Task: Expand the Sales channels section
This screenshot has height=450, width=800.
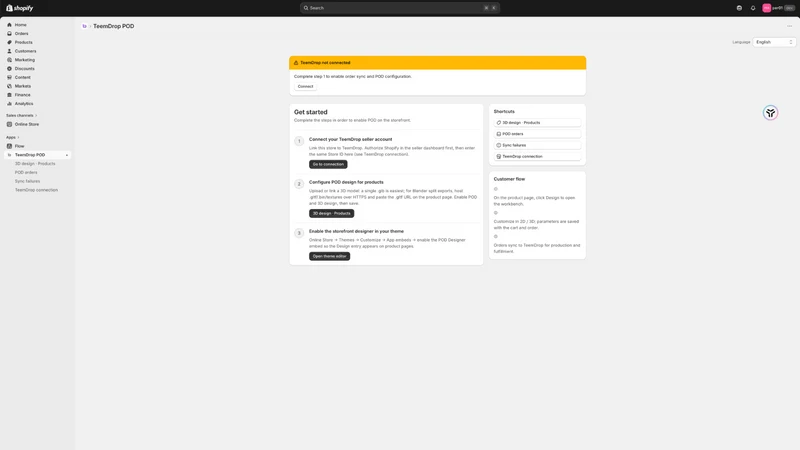Action: (21, 115)
